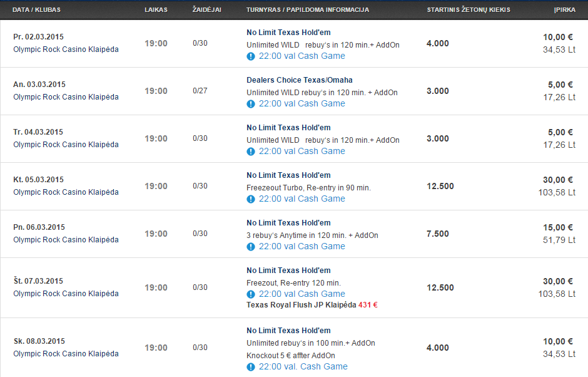This screenshot has height=377, width=588.
Task: Click info icon in 04.03.2015 row
Action: click(251, 152)
